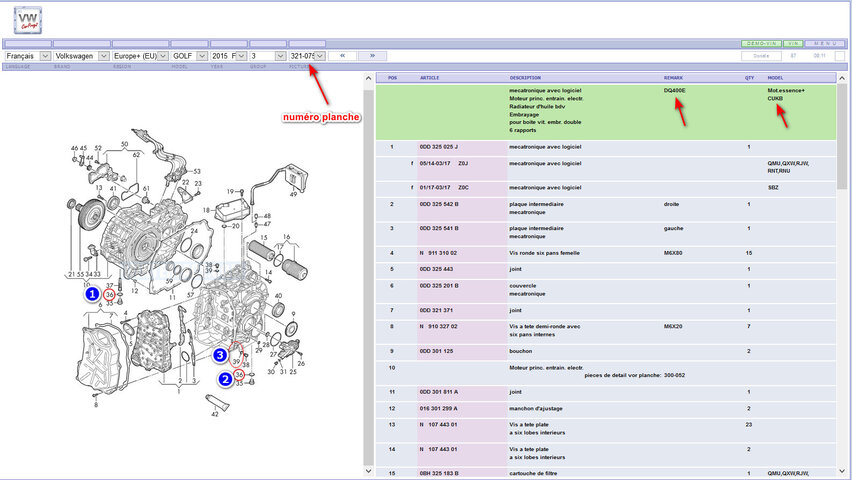Image resolution: width=852 pixels, height=480 pixels.
Task: Select article 0DD 325 443
Action: pyautogui.click(x=436, y=269)
